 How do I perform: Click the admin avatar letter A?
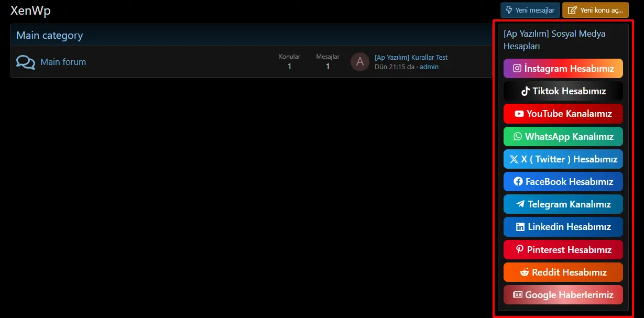[x=360, y=62]
